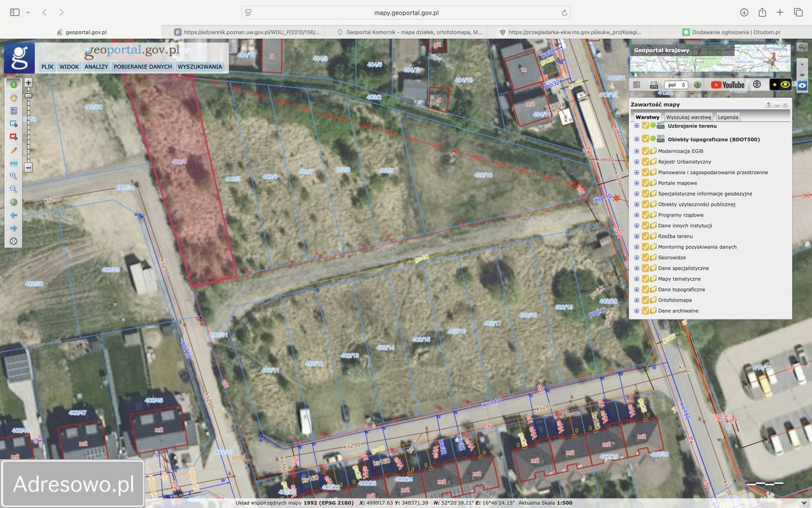The height and width of the screenshot is (508, 812).
Task: Open the WYSZUKIWANIA menu
Action: coord(200,67)
